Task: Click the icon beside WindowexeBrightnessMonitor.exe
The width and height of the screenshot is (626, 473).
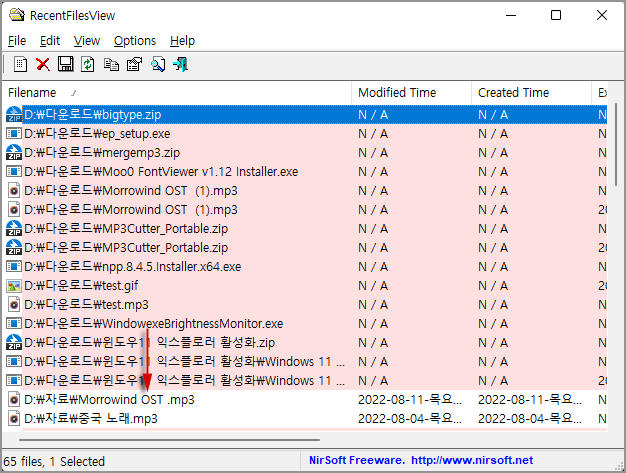Action: coord(14,324)
